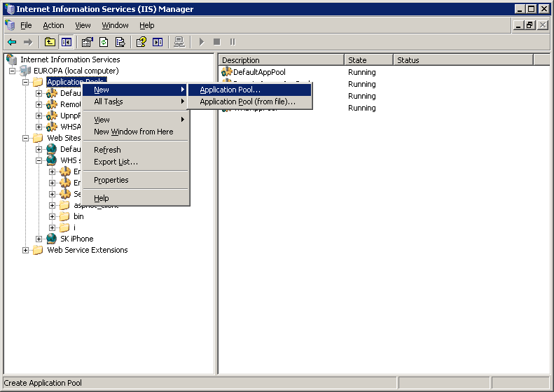Click the Web Sites folder icon
Image resolution: width=554 pixels, height=392 pixels.
(x=38, y=138)
